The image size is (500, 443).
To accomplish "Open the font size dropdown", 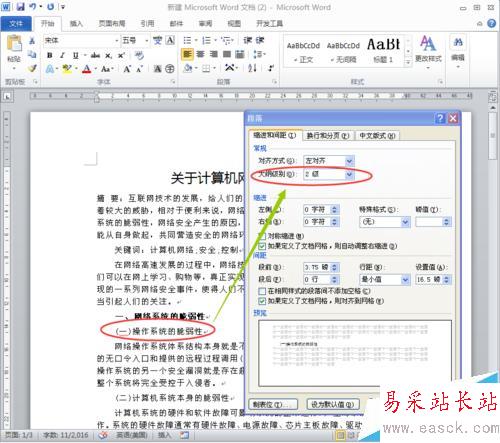I will tap(146, 41).
